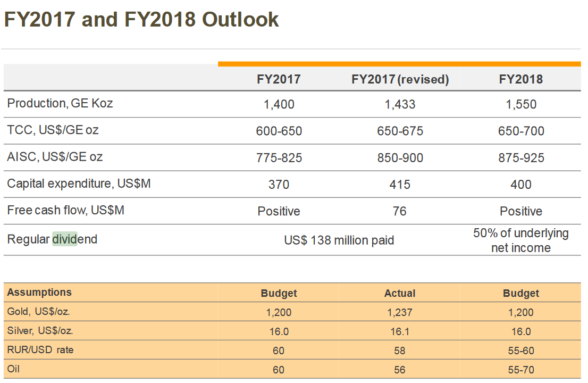Select the Production, GE Koz row label
This screenshot has height=383, width=588.
point(60,103)
